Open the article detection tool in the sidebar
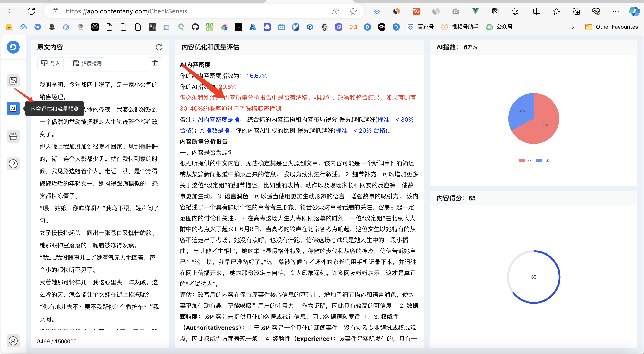The height and width of the screenshot is (354, 644). 13,81
